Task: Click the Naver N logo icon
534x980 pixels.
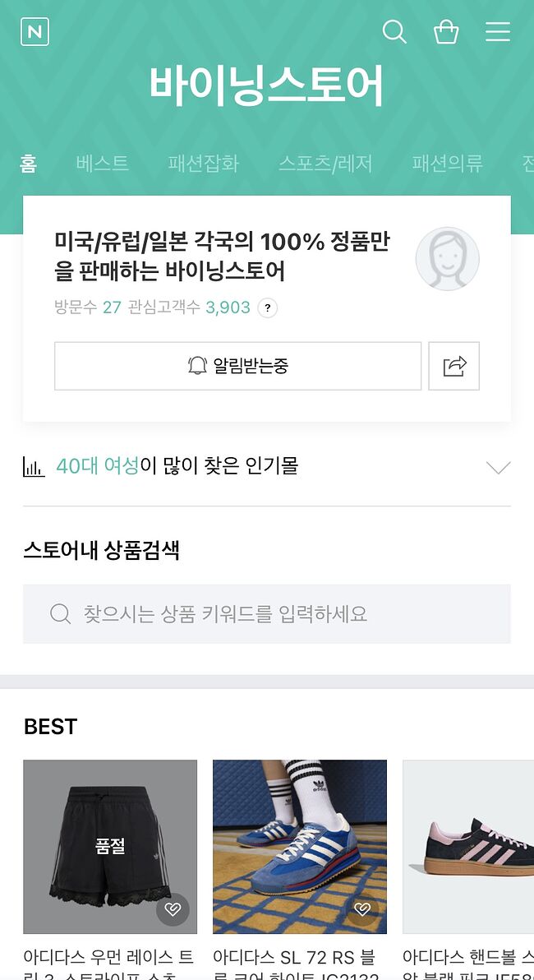Action: point(35,32)
